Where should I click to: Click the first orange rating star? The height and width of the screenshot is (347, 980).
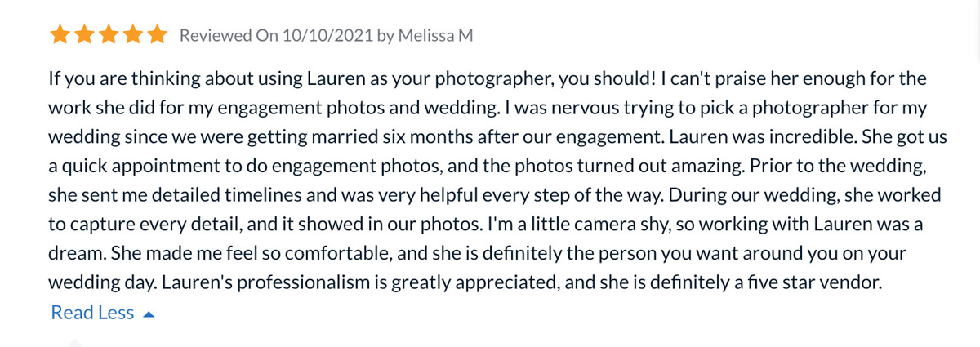pyautogui.click(x=60, y=35)
